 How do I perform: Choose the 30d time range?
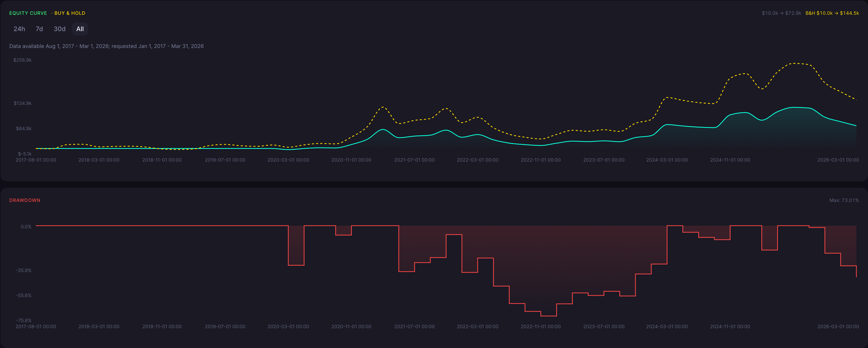click(60, 29)
